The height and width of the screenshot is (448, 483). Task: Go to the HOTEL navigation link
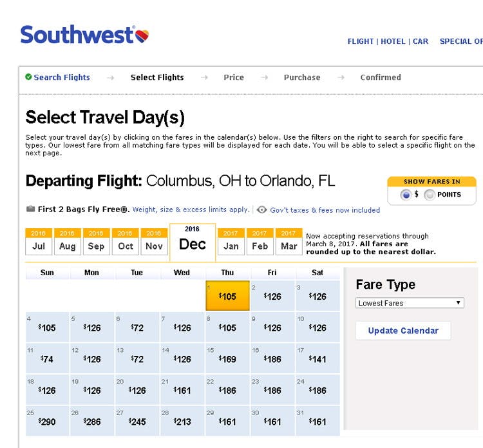(x=393, y=41)
